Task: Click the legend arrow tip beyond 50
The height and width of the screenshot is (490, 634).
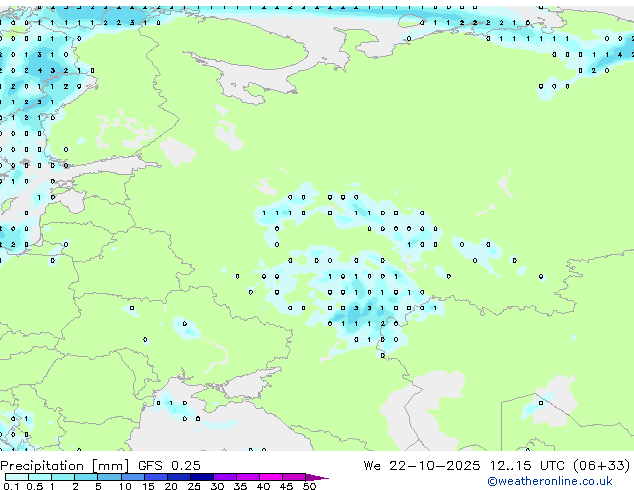Action: 317,477
